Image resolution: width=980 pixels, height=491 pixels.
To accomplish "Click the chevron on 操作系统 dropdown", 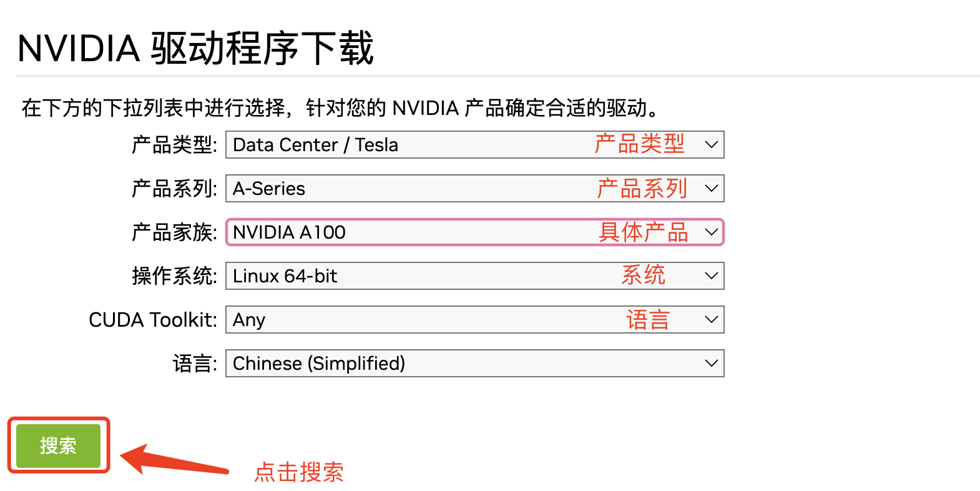I will point(710,275).
